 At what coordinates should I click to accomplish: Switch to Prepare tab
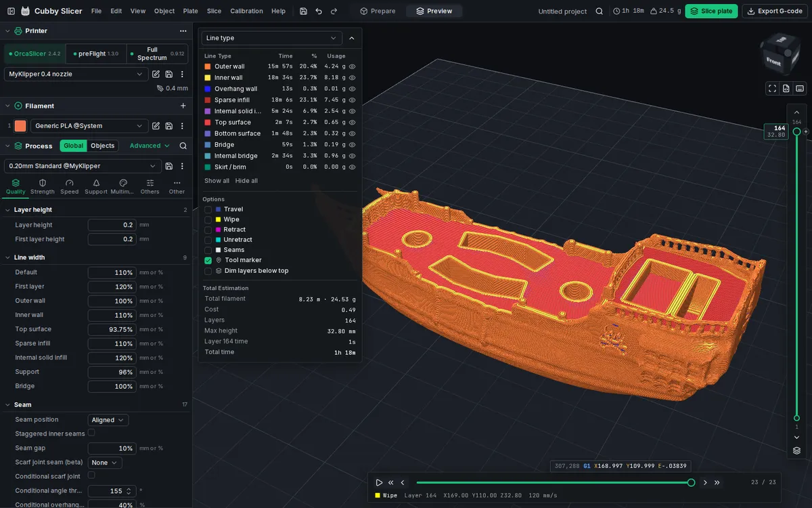tap(378, 11)
